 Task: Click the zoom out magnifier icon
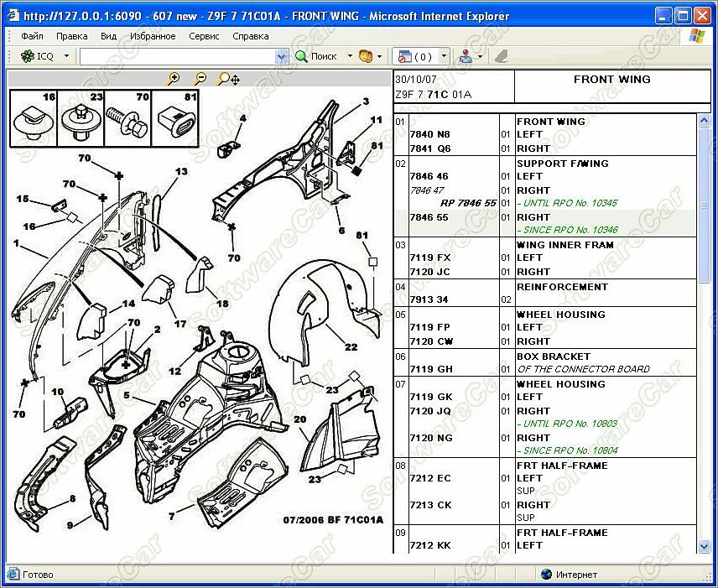(x=200, y=79)
